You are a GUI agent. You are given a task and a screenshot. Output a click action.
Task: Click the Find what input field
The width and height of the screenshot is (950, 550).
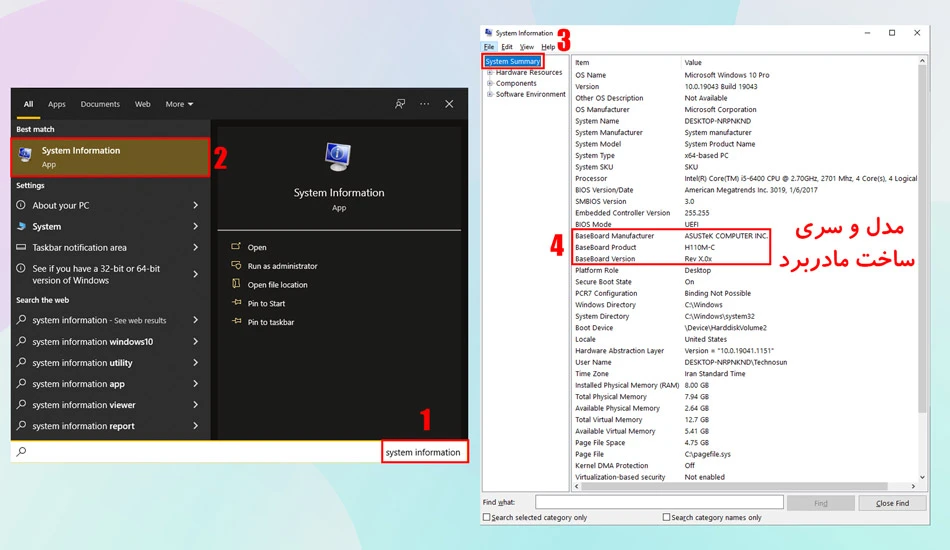(659, 502)
